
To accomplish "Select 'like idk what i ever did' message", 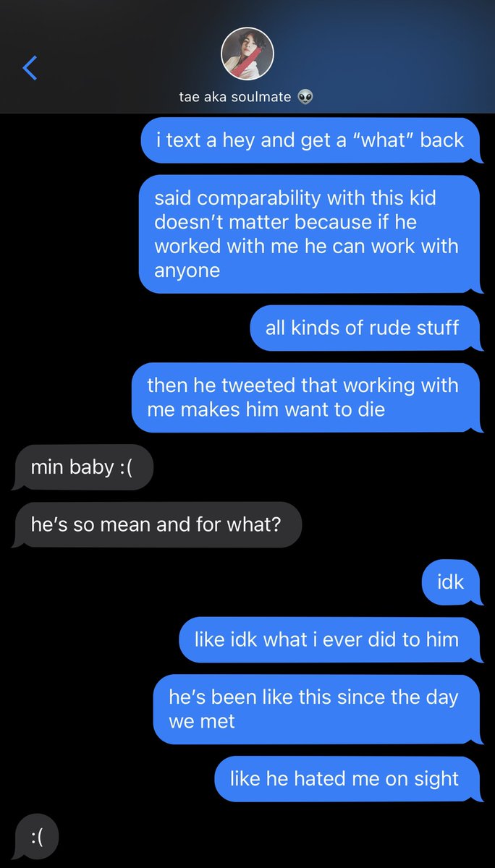I will 329,639.
